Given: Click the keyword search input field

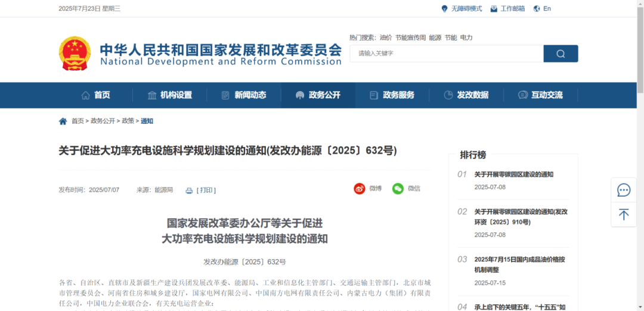Looking at the screenshot, I should tap(446, 54).
